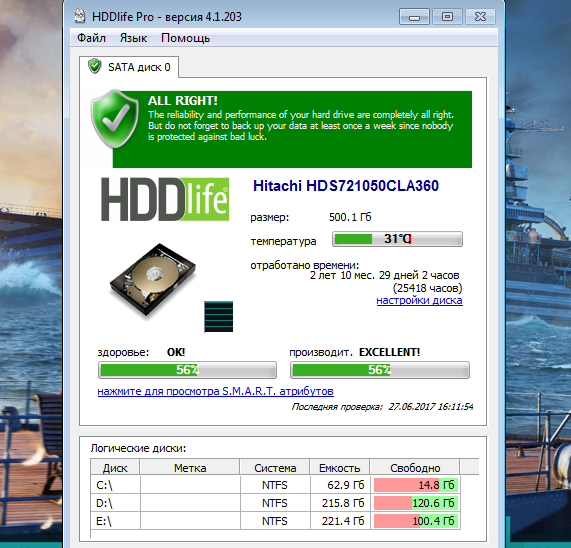Viewport: 571px width, 548px height.
Task: Select the SATA диск 0 tab
Action: click(129, 67)
